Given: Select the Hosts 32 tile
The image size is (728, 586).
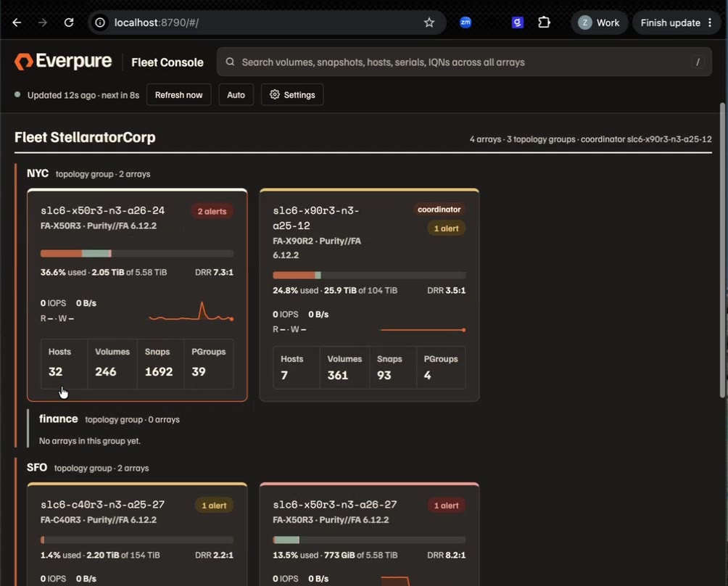Looking at the screenshot, I should pyautogui.click(x=64, y=364).
